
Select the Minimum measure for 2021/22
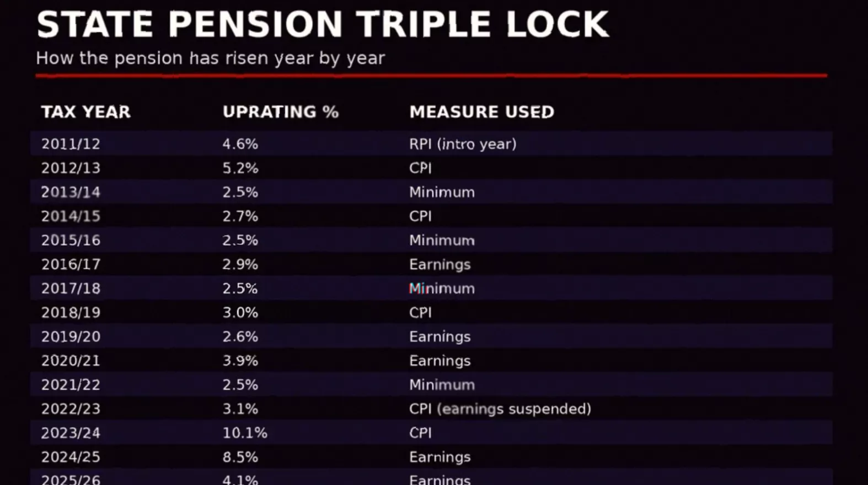442,385
